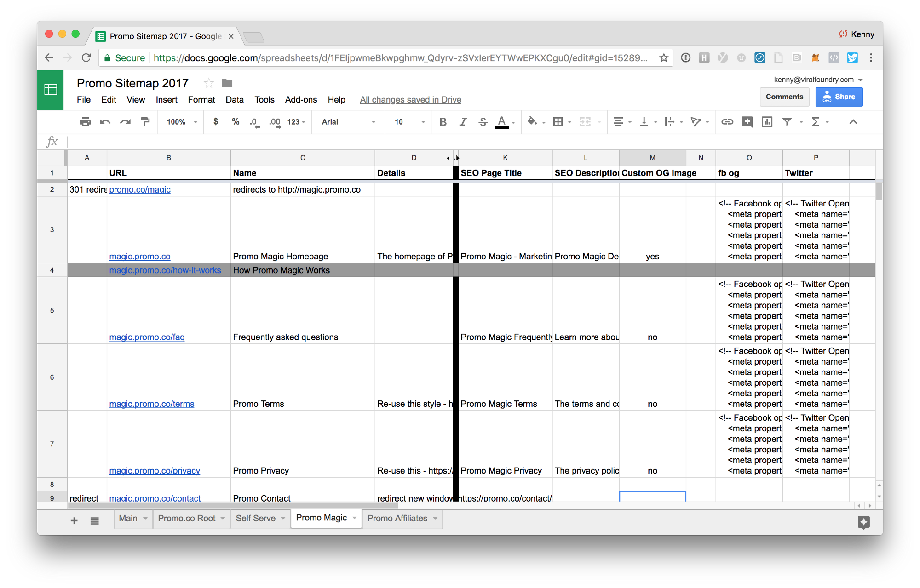Open the Add-ons menu
This screenshot has height=588, width=920.
pyautogui.click(x=301, y=100)
